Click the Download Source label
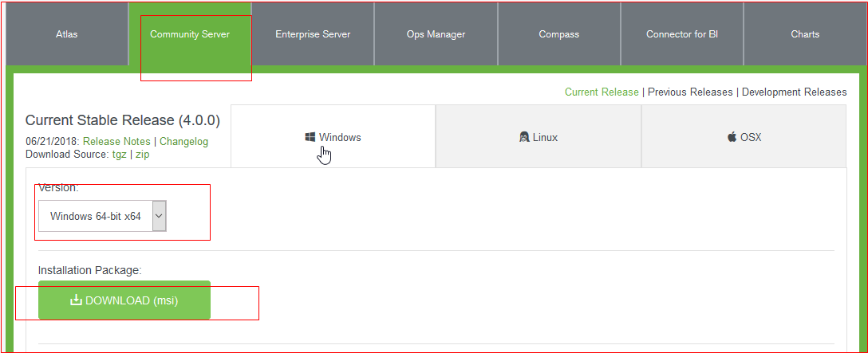The width and height of the screenshot is (868, 353). pyautogui.click(x=66, y=155)
